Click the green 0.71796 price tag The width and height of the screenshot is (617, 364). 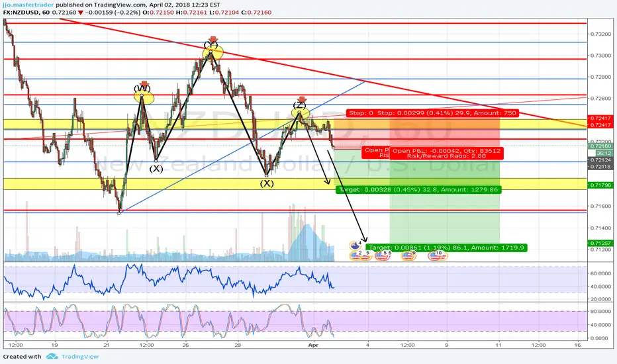[600, 185]
